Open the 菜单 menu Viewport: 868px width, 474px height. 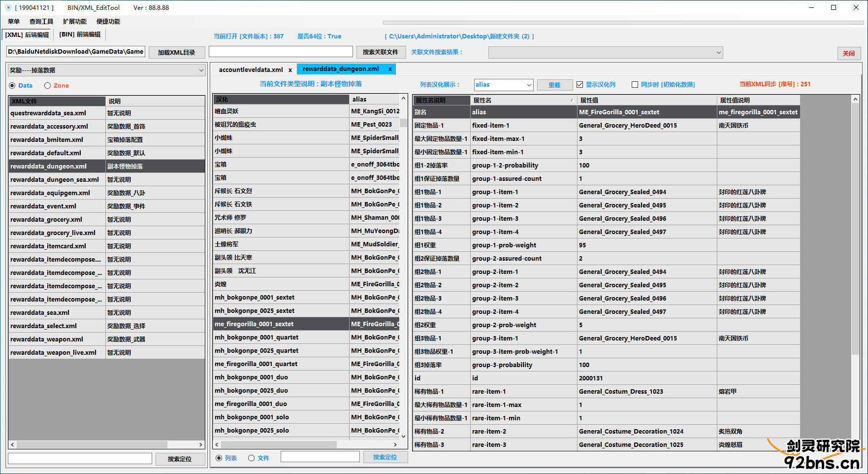(x=14, y=21)
